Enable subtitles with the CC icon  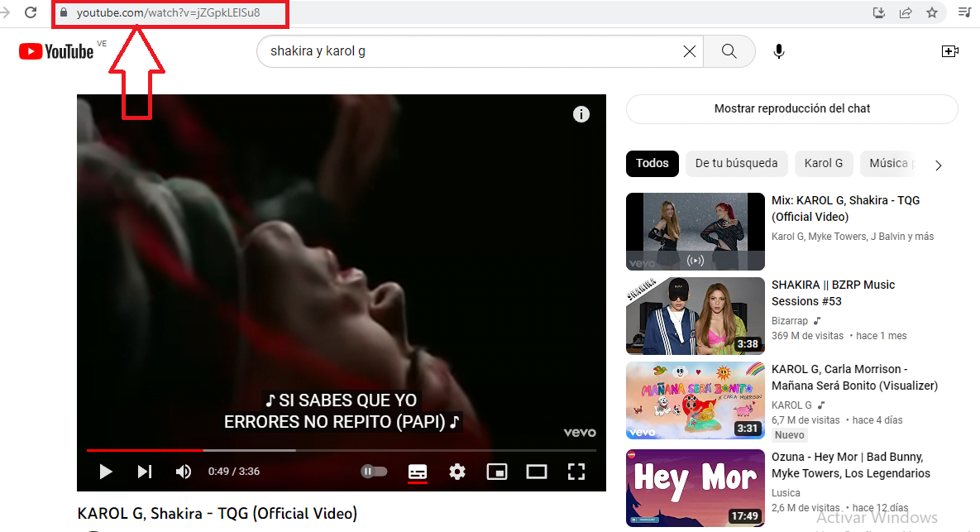(417, 472)
